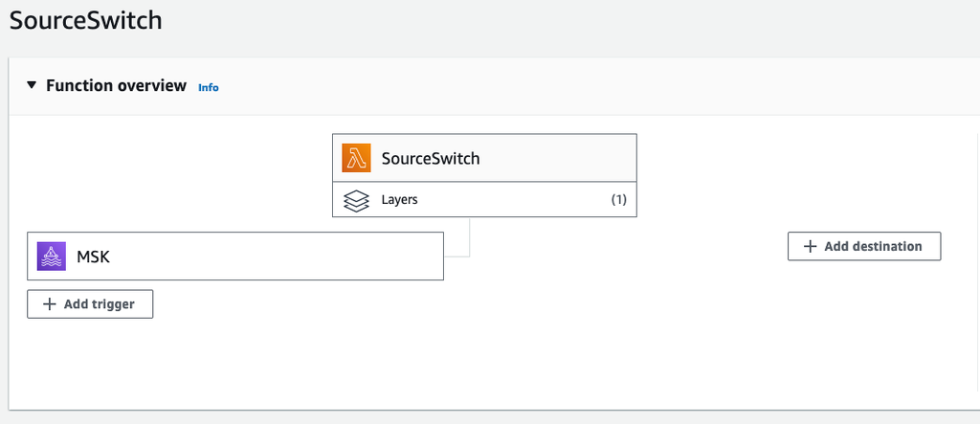Viewport: 980px width, 424px height.
Task: Collapse the Function overview section triangle
Action: tap(32, 85)
